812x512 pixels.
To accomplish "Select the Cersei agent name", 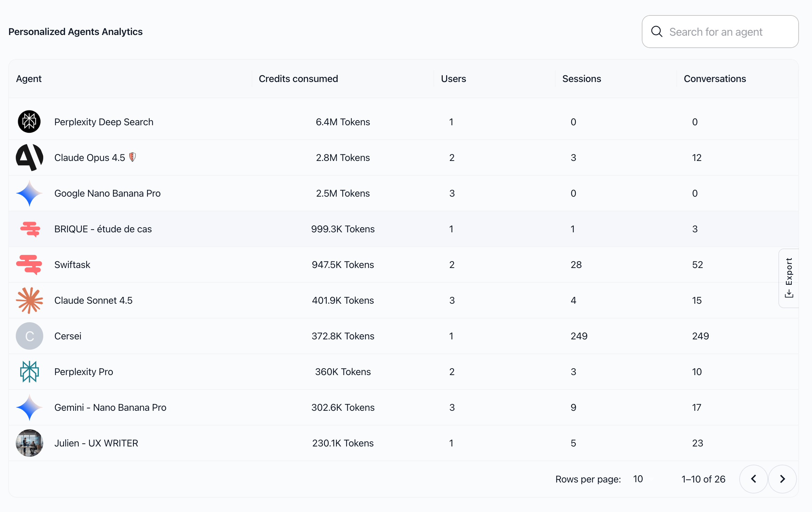I will click(68, 336).
